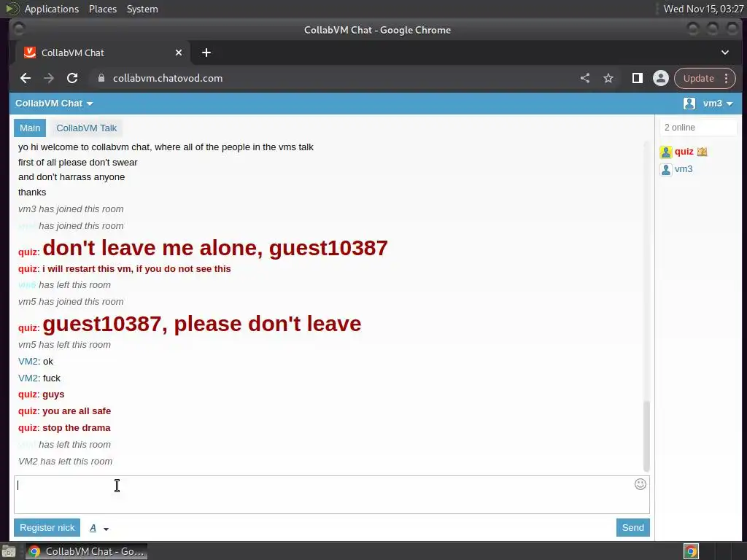Click the quiz user avatar icon
The width and height of the screenshot is (747, 560).
tap(665, 152)
